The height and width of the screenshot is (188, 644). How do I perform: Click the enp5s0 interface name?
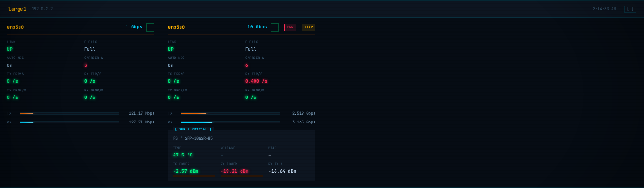pyautogui.click(x=176, y=27)
